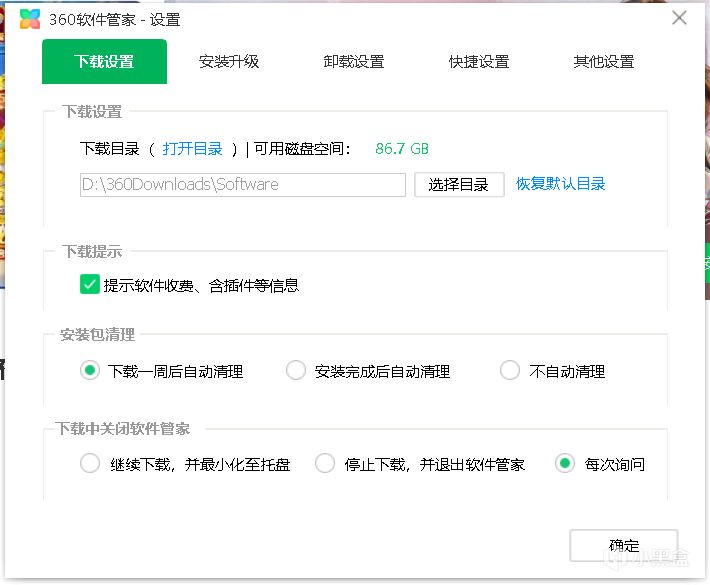This screenshot has height=585, width=710.
Task: Confirm settings with the 确定 button
Action: [624, 546]
